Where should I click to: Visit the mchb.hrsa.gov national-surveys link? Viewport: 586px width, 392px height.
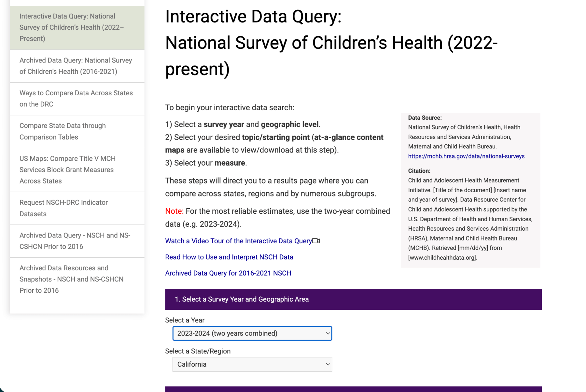[x=466, y=156]
